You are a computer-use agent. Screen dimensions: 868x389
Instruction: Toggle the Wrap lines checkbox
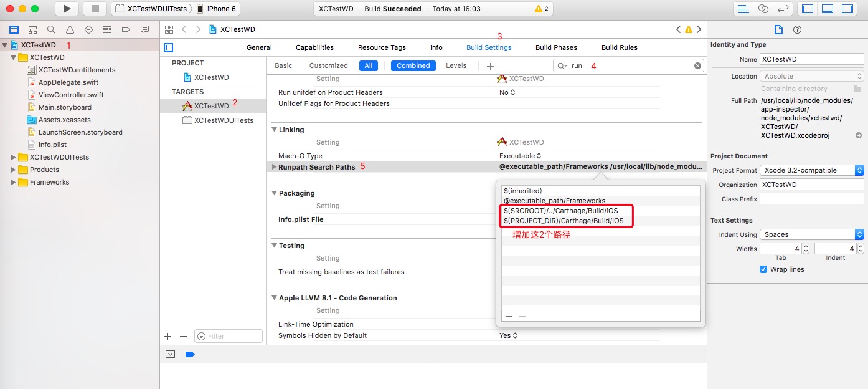point(763,269)
